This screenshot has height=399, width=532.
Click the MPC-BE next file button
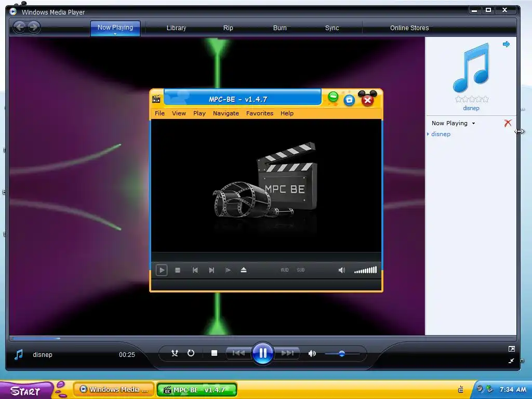click(x=211, y=270)
